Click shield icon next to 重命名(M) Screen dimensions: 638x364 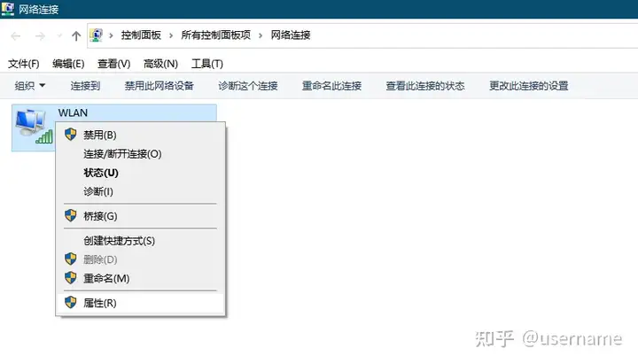(70, 278)
